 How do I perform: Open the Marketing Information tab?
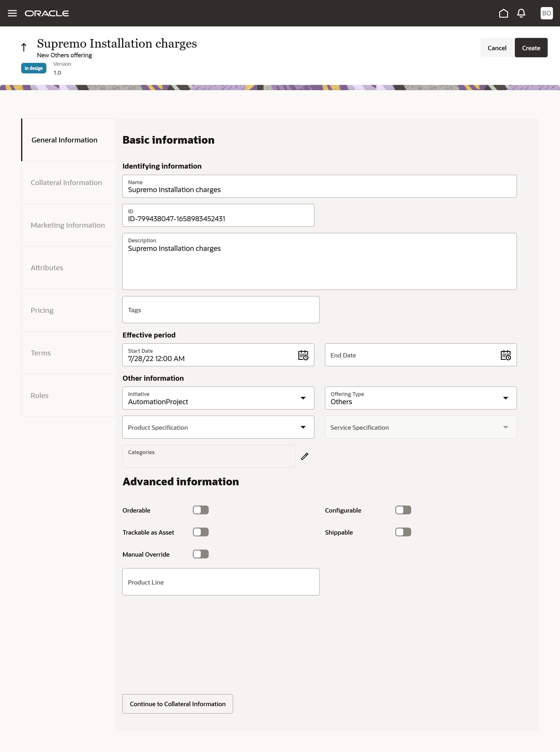(68, 225)
